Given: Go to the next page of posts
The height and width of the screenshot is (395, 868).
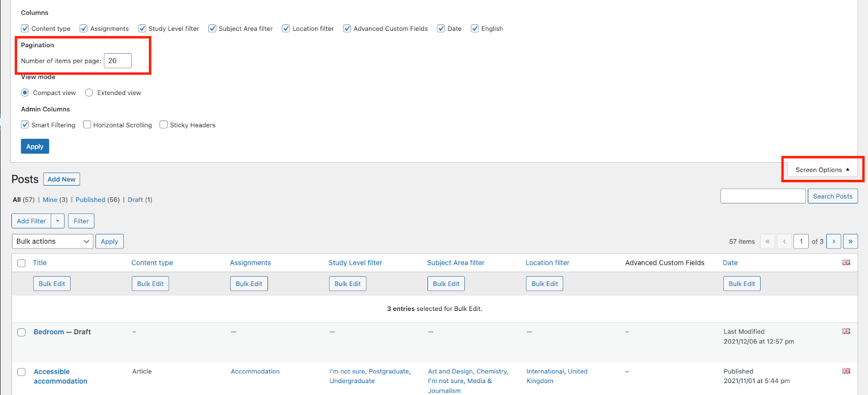Looking at the screenshot, I should point(833,241).
